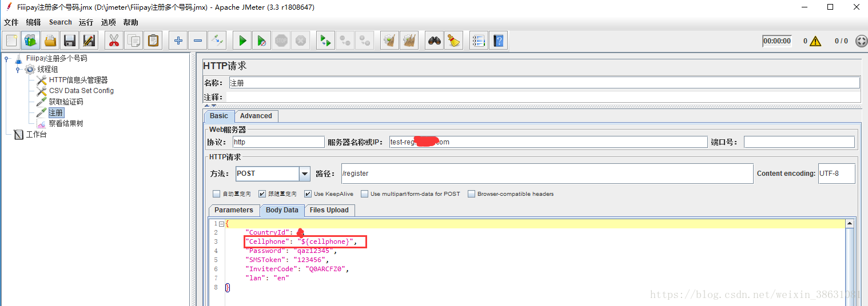Click Save As toolbar icon
Viewport: 868px width, 306px height.
pyautogui.click(x=89, y=41)
